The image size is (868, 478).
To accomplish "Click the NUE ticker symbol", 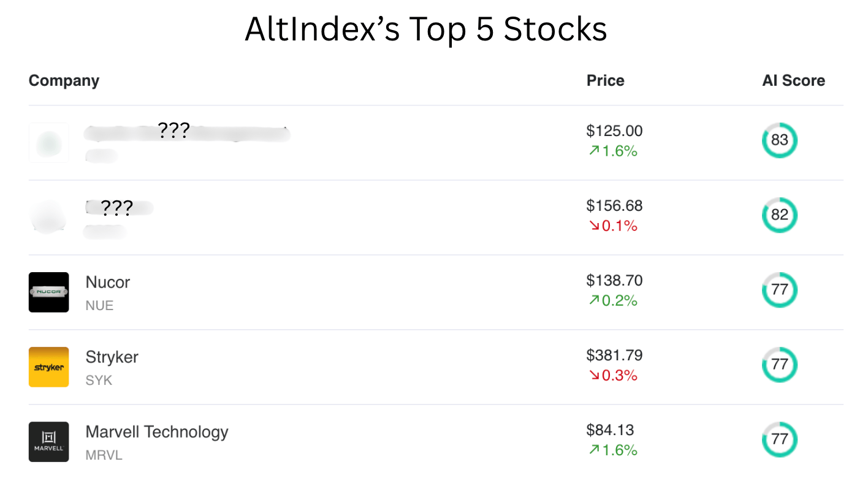I will click(99, 305).
